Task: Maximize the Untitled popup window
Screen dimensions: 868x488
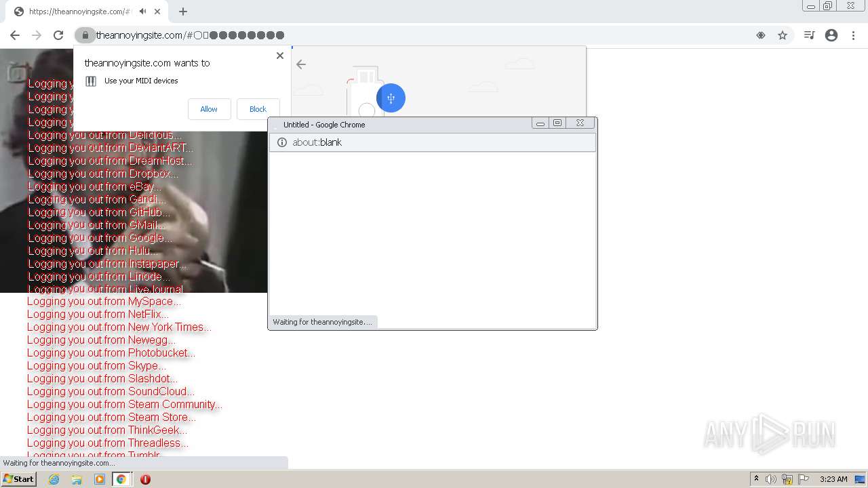Action: (557, 123)
